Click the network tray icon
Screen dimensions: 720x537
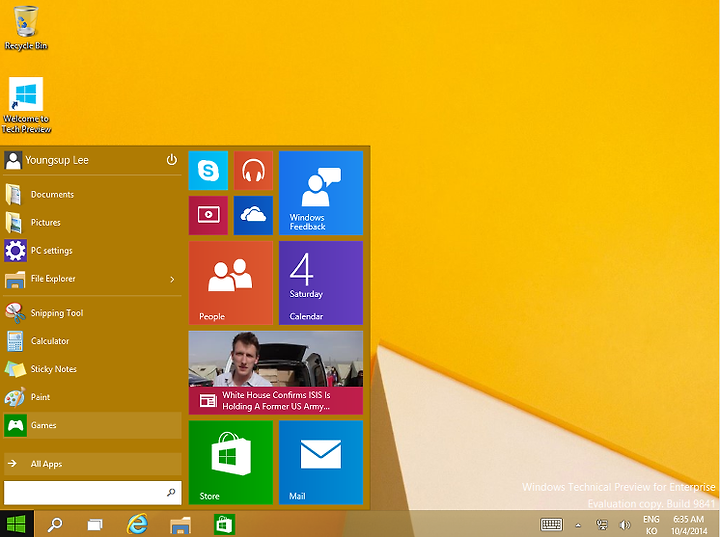602,525
